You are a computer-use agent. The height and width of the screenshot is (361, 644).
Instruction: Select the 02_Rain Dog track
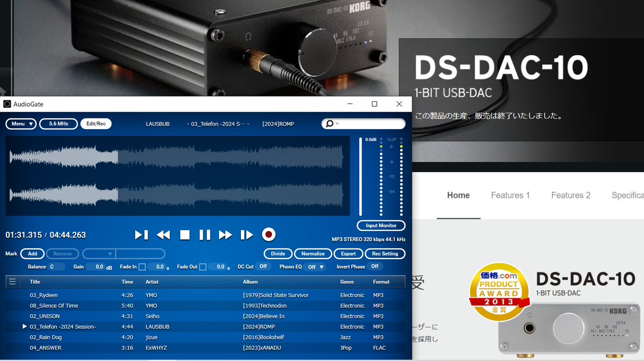pos(206,337)
